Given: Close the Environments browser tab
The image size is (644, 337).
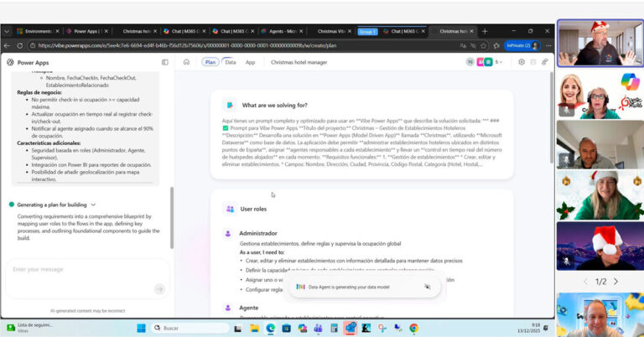Looking at the screenshot, I should point(57,31).
